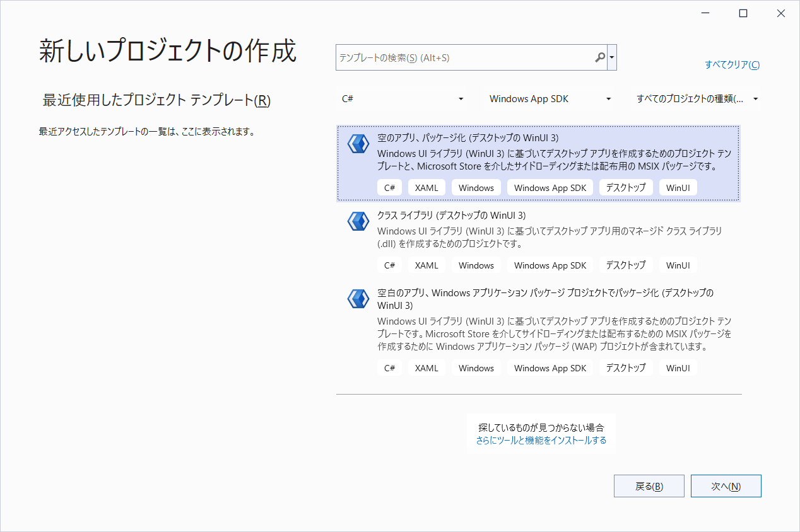
Task: Click Windows tag on 空のアプリ template
Action: click(x=476, y=188)
